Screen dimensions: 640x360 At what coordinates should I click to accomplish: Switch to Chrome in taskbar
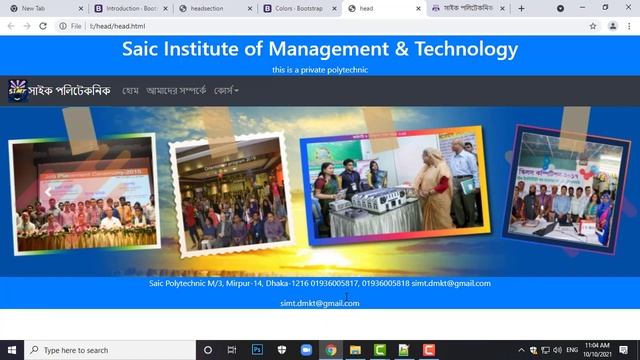click(x=331, y=350)
